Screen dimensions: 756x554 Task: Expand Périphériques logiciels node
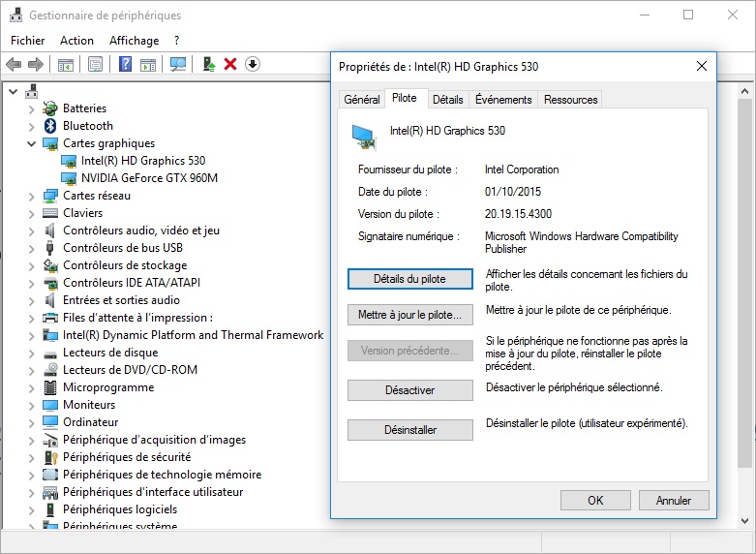coord(31,509)
